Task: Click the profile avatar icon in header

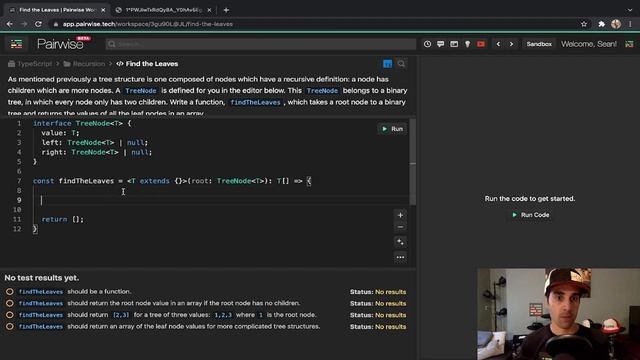Action: coord(629,44)
